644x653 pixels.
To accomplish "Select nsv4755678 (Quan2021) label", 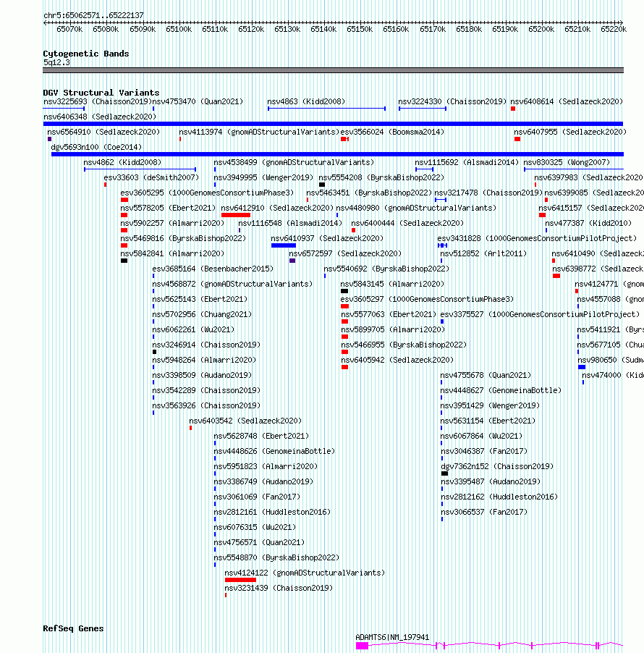I will point(486,376).
